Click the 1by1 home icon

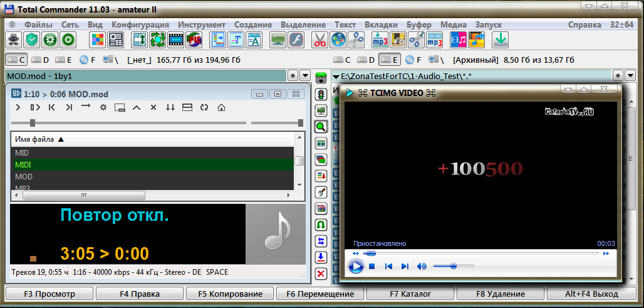tap(221, 107)
